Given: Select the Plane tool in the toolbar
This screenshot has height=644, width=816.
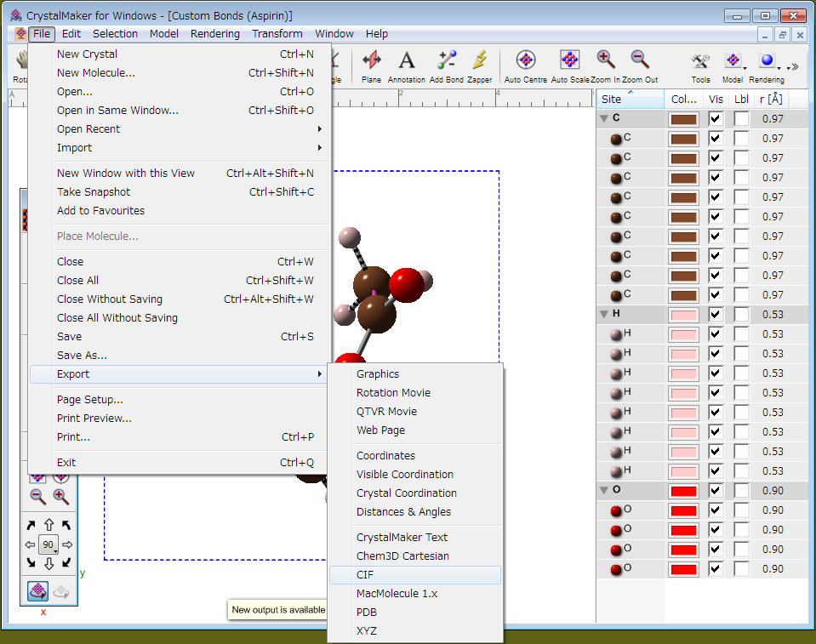Looking at the screenshot, I should (x=371, y=66).
